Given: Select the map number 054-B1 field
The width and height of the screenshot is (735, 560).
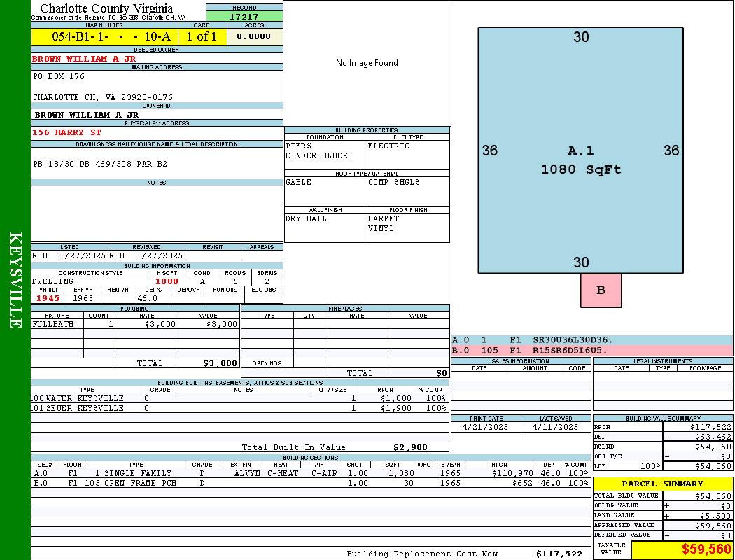Looking at the screenshot, I should (104, 37).
